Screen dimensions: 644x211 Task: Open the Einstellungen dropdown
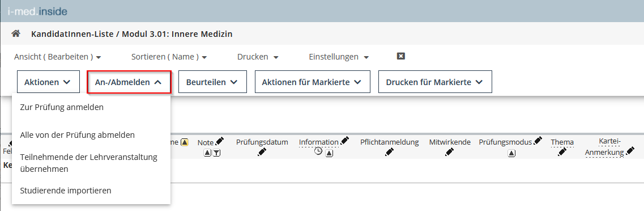coord(339,57)
